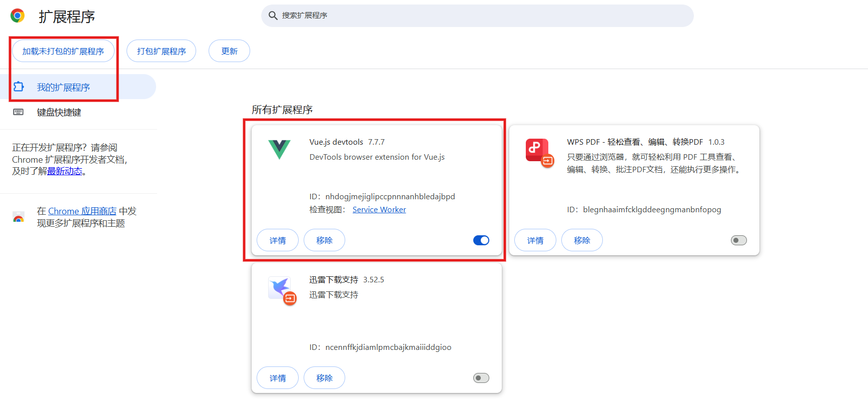Click the keyboard icon for 键盘快捷键
Screen dimensions: 868x420
[19, 112]
